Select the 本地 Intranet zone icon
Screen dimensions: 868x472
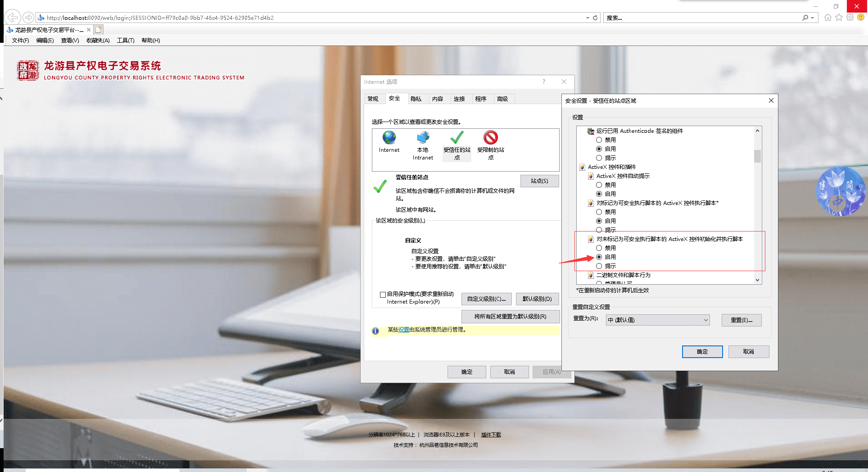point(423,138)
